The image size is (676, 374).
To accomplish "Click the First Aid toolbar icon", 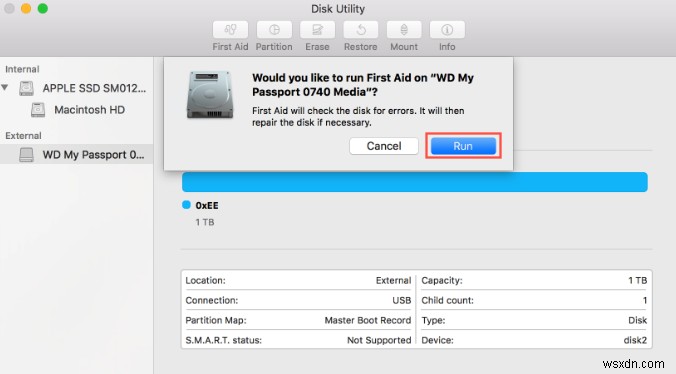I will [230, 30].
